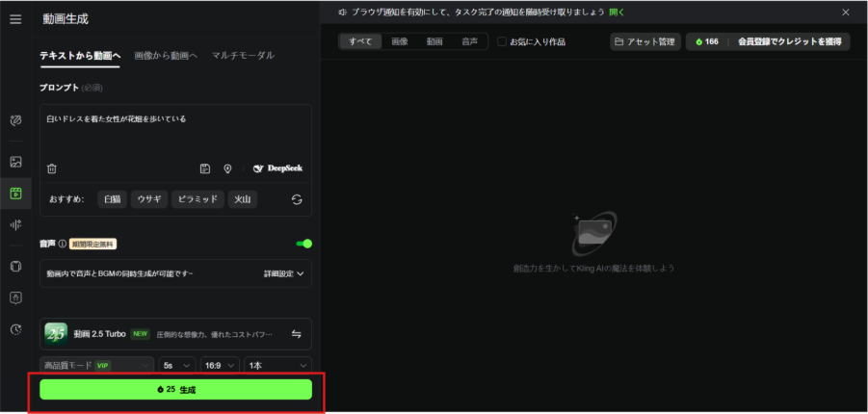
Task: Click the speaker icon in notification banner
Action: pos(343,13)
